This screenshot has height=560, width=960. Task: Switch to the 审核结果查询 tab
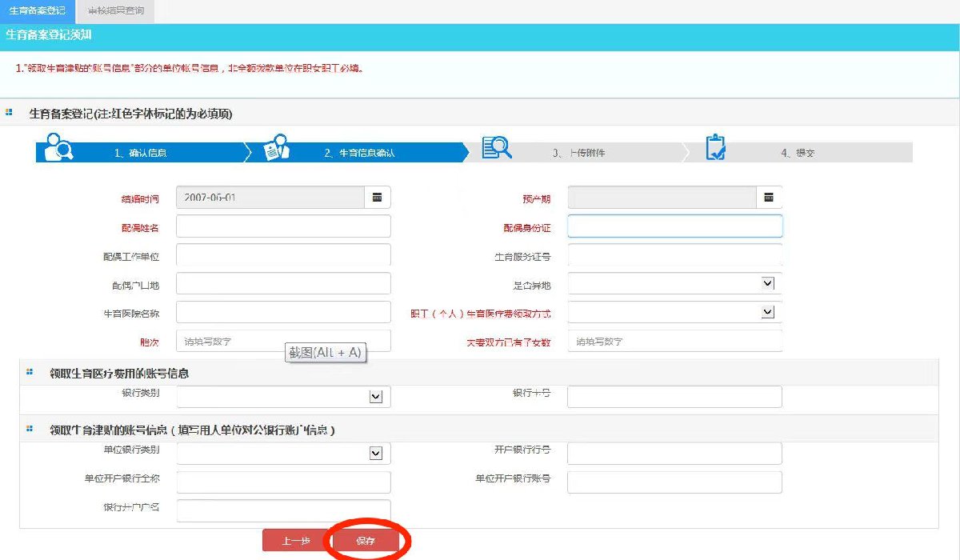[x=116, y=11]
